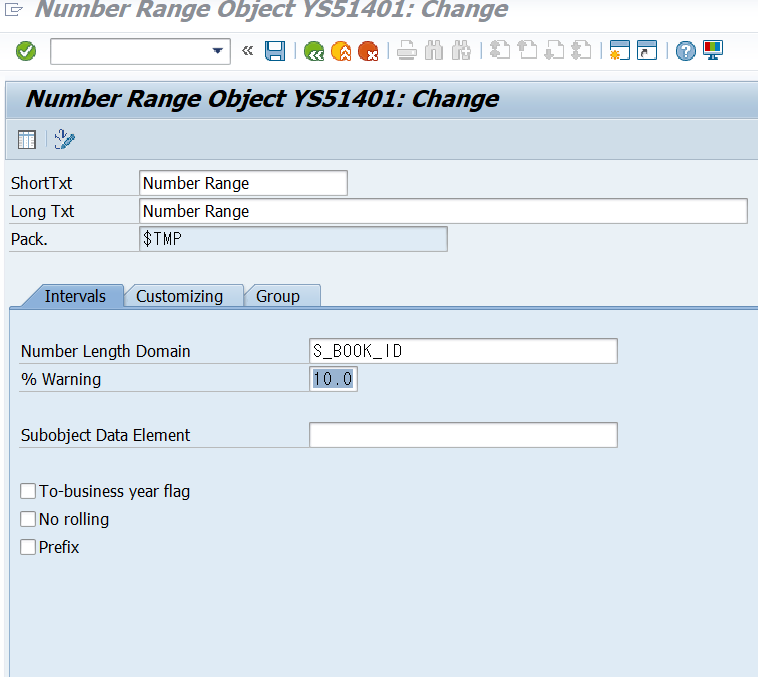Screen dimensions: 758x677
Task: Click the Find binoculars icon
Action: click(434, 51)
